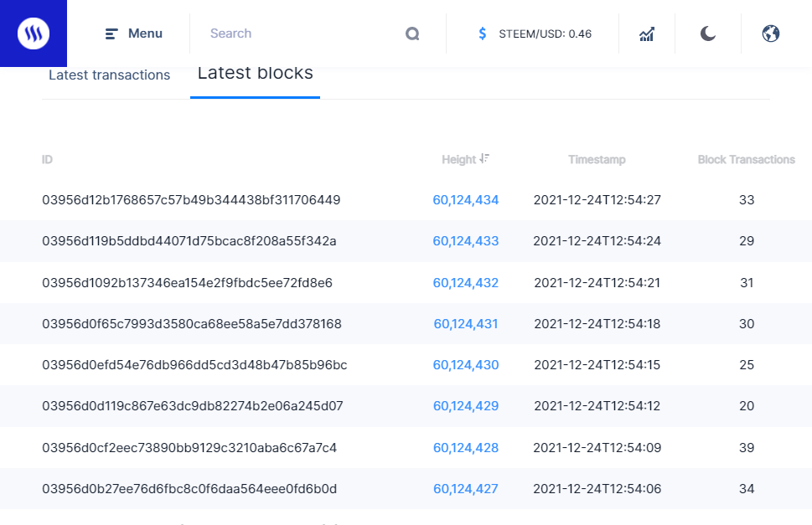812x525 pixels.
Task: Select block ID 03956d0cf2eec73890bb9129c3210aba6c67a7c4
Action: click(x=189, y=448)
